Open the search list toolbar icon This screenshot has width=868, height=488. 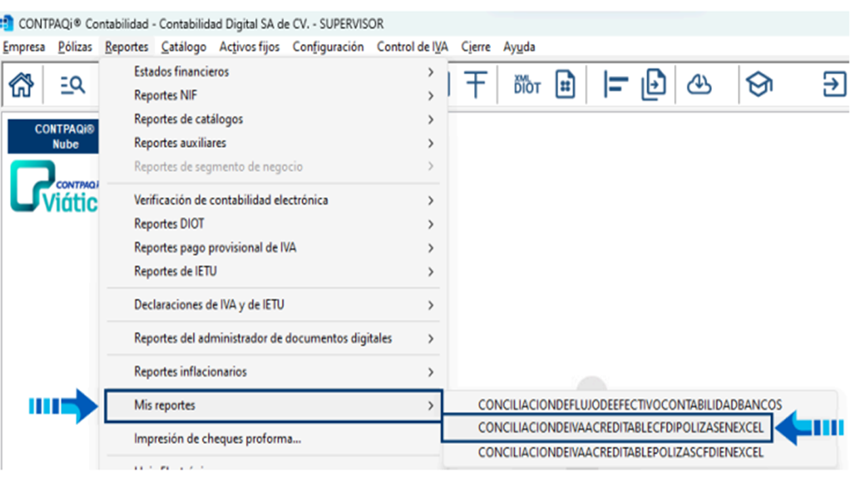click(x=72, y=85)
